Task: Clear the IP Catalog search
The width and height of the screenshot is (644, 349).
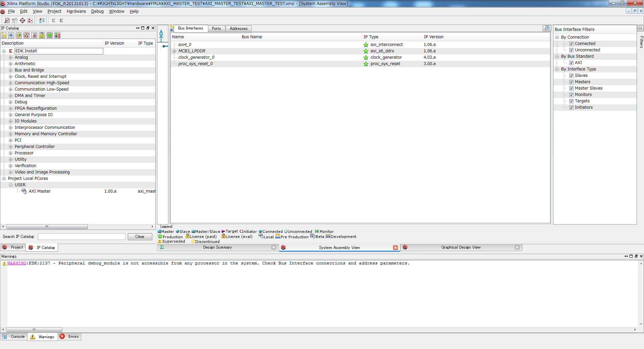Action: coord(140,237)
